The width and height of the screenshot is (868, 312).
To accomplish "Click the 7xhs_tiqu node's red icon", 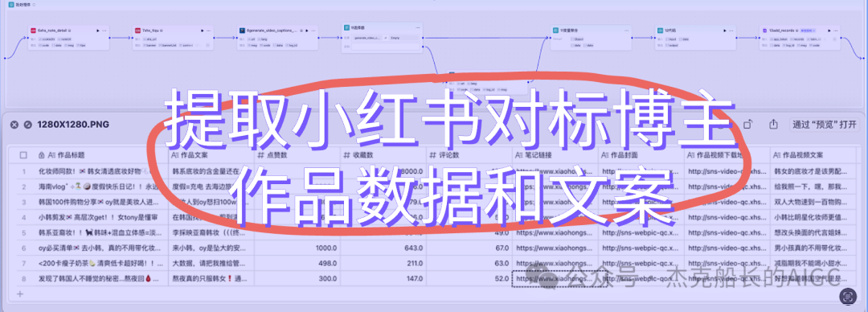I will click(137, 31).
